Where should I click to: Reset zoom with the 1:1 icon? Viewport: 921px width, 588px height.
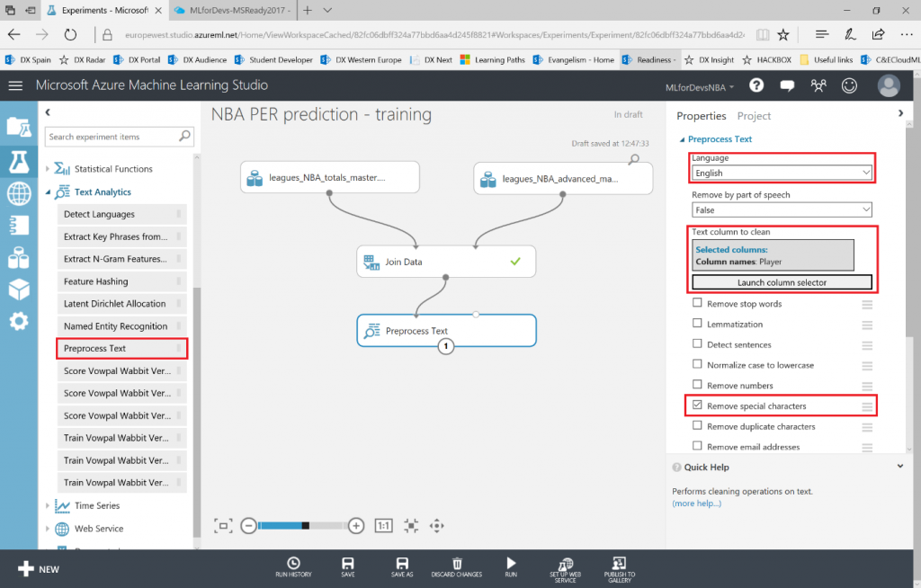tap(383, 526)
